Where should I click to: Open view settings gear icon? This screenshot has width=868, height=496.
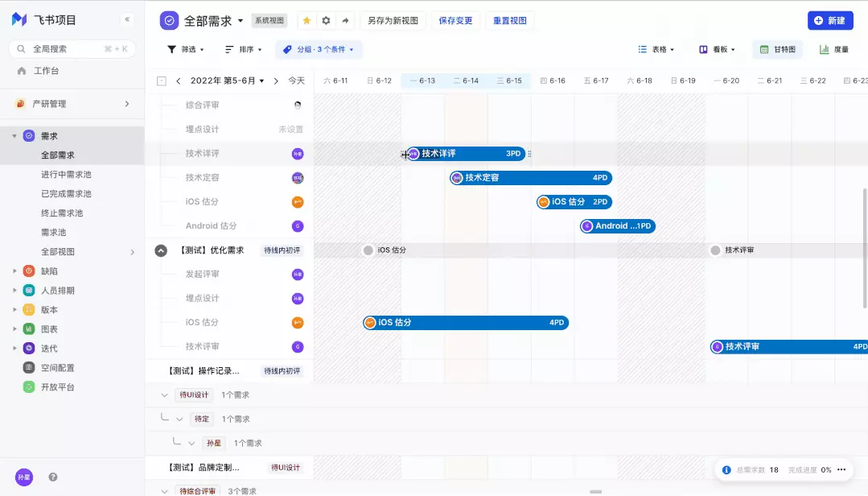(326, 21)
